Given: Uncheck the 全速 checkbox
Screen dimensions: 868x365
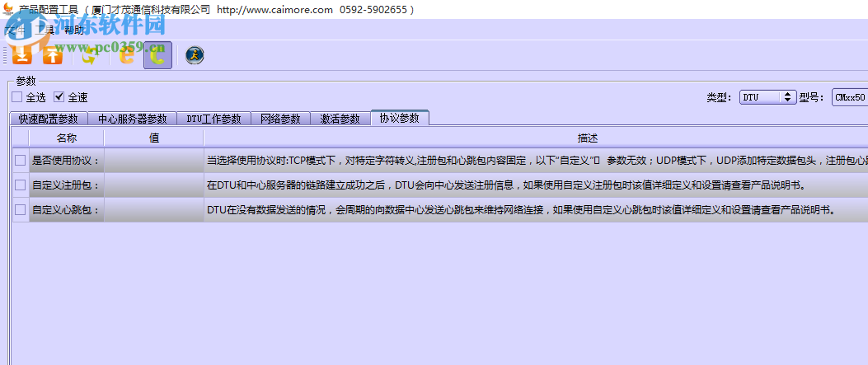Looking at the screenshot, I should point(59,97).
